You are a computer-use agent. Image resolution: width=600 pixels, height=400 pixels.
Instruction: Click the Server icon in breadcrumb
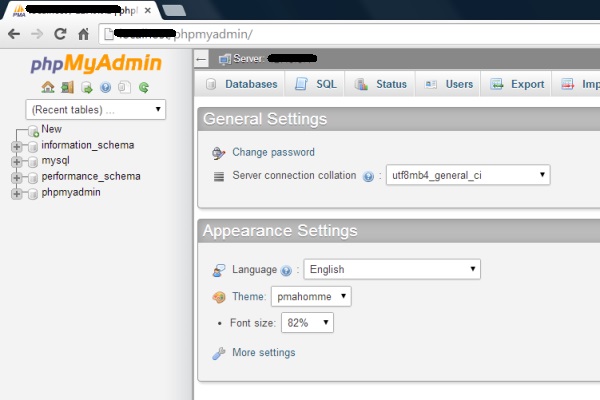[225, 59]
